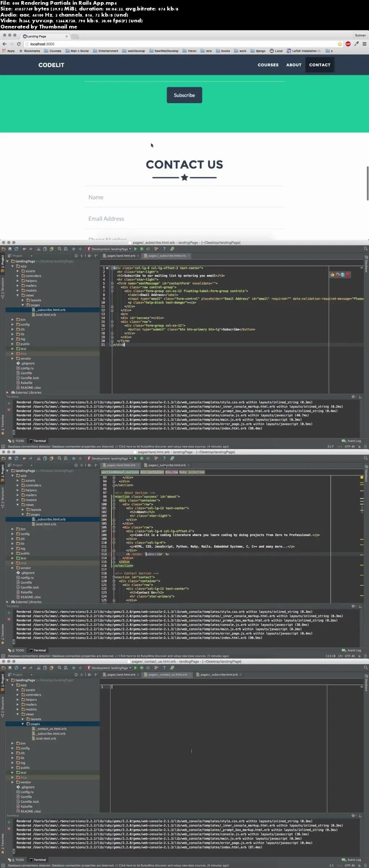Add new terminal session in _subscribe.html.erb window

click(9, 403)
